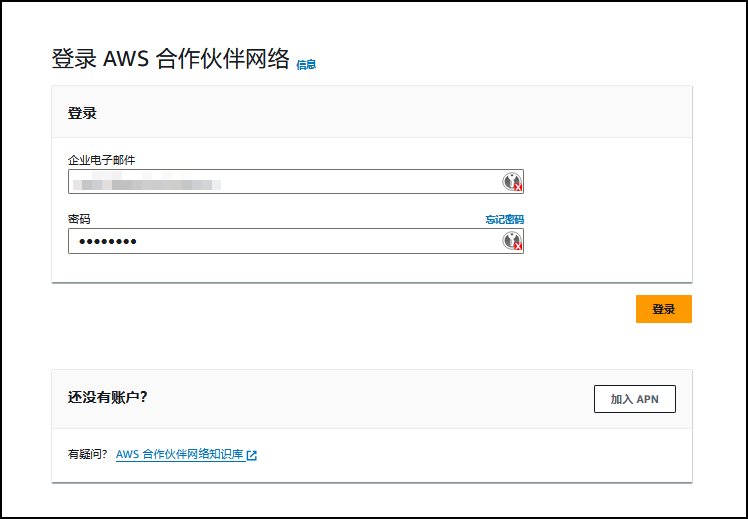
Task: Click the 登录 AWS 合作伙伴网络 page title
Action: pos(170,59)
